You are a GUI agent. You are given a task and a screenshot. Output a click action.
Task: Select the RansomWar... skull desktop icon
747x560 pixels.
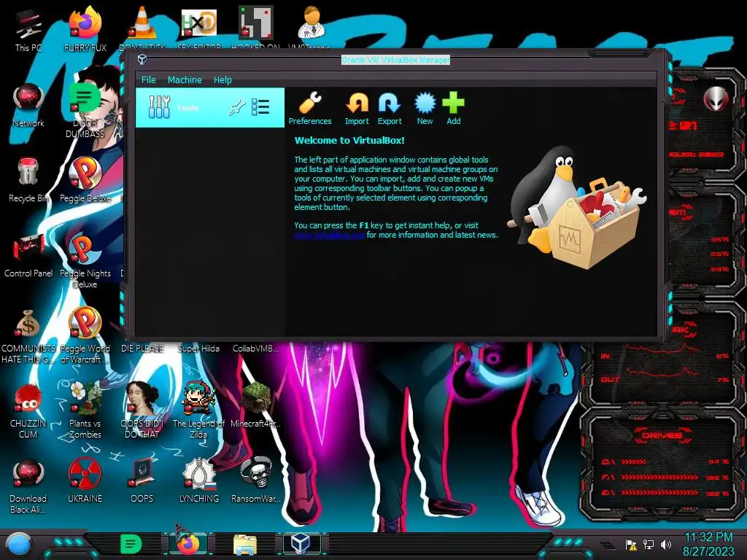point(255,473)
